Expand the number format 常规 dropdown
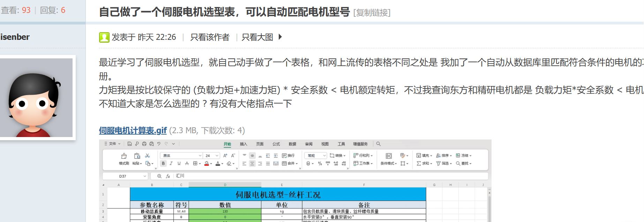The image size is (644, 222). (324, 156)
